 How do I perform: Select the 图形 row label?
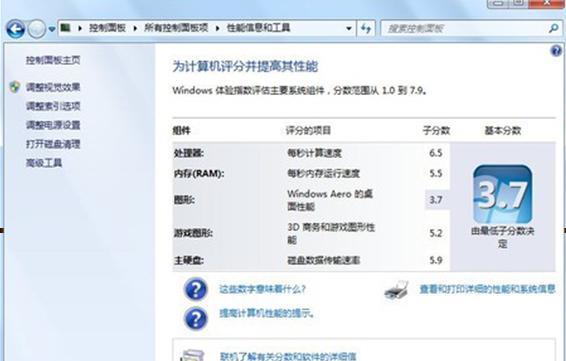click(x=184, y=200)
